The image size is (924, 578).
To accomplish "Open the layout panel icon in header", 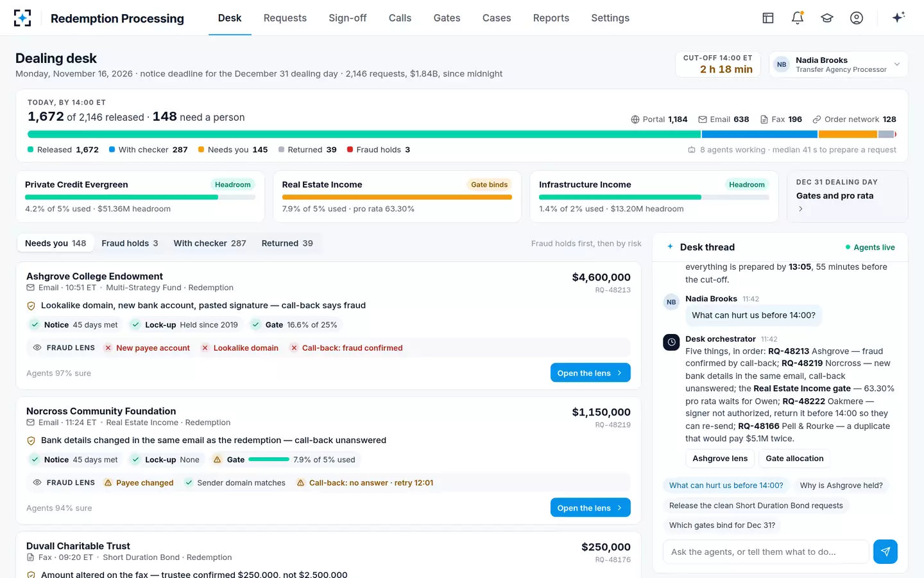I will pos(768,18).
